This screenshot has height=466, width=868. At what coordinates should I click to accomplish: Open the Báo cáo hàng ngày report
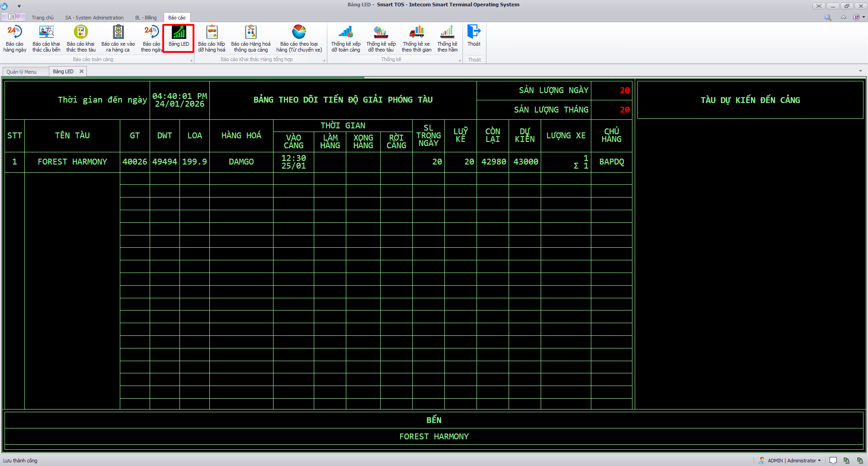click(x=14, y=38)
